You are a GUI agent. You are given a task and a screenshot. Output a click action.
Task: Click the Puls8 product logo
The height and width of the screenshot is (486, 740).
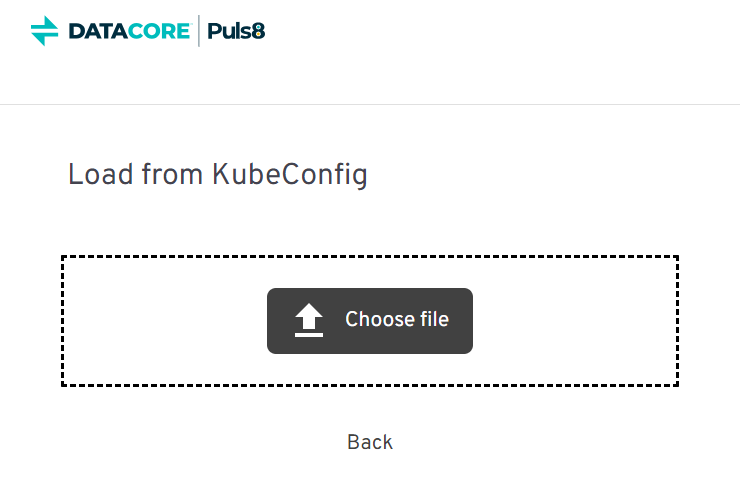236,31
